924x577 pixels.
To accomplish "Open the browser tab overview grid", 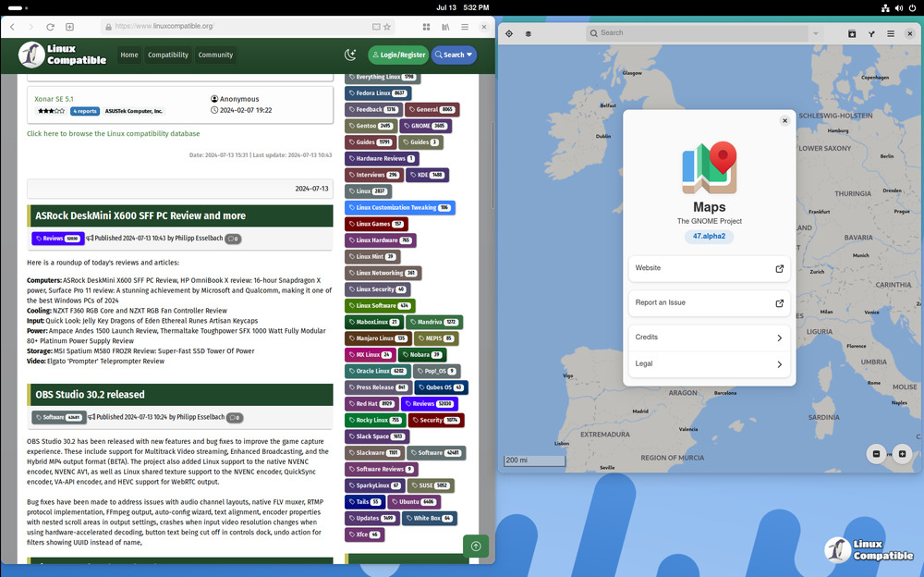I will [427, 27].
